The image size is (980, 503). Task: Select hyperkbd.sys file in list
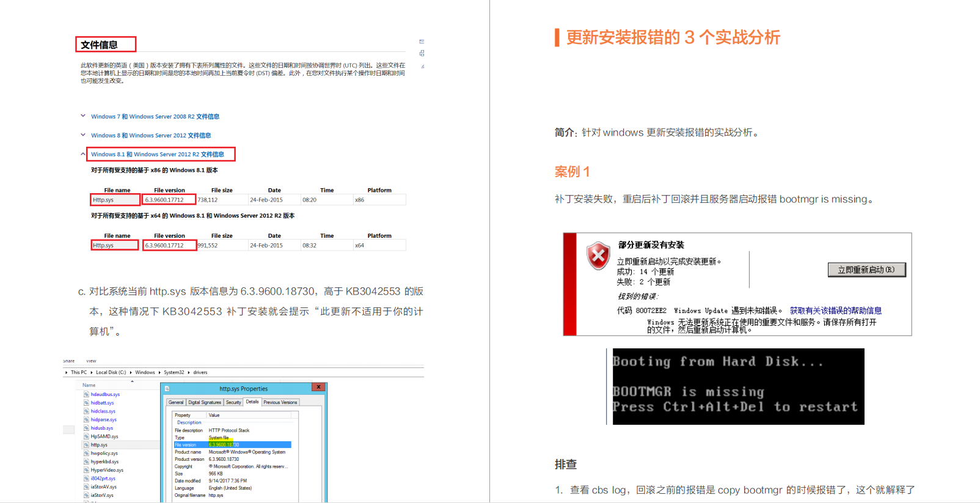click(104, 461)
